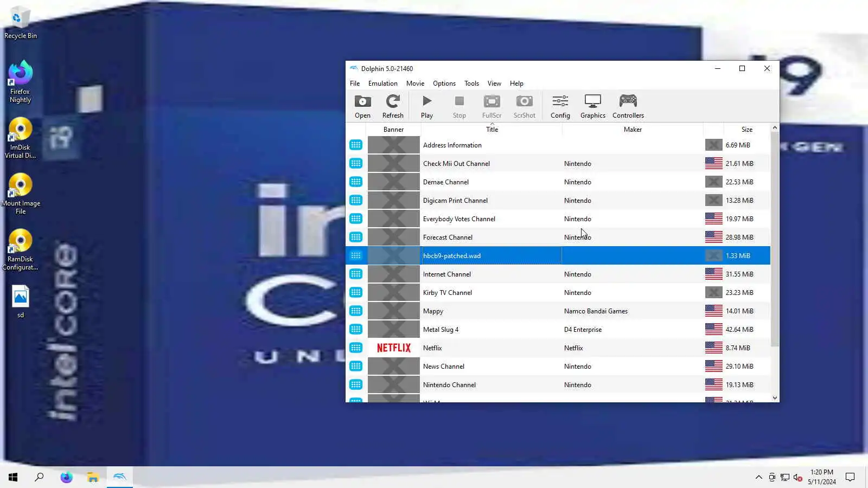Select the Mappy game row
The width and height of the screenshot is (868, 488).
(558, 311)
